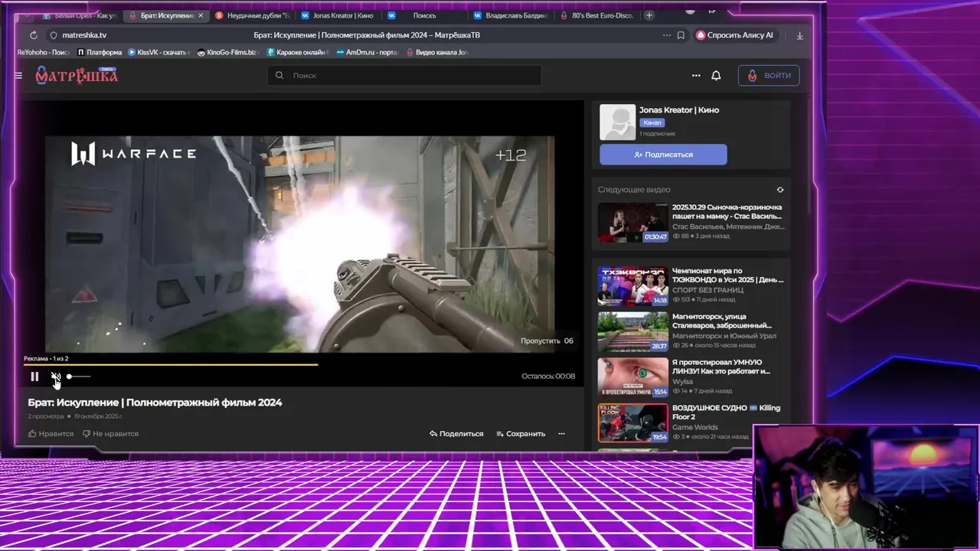Open Killing Floor 2 video thumbnail
Screen dimensions: 980x551
coord(633,423)
